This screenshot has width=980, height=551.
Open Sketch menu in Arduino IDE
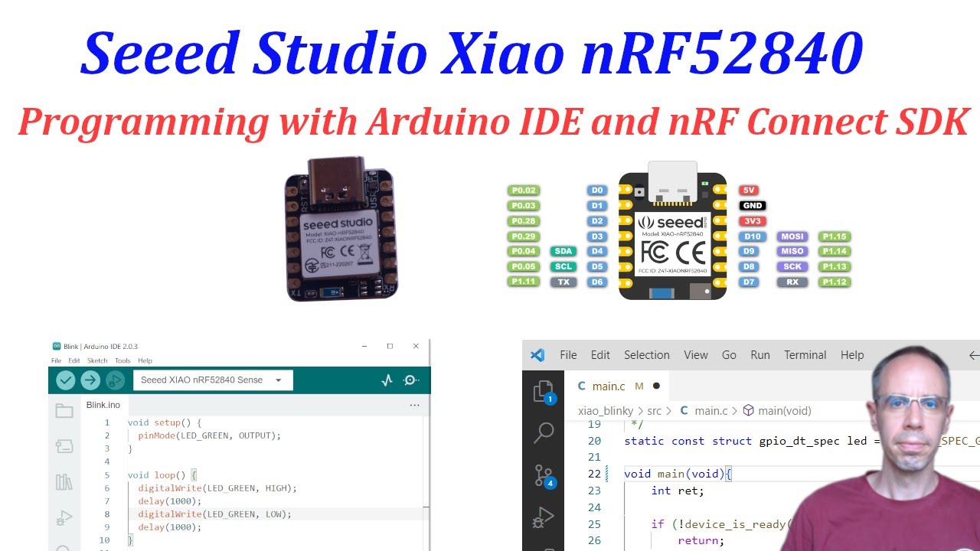(x=97, y=360)
